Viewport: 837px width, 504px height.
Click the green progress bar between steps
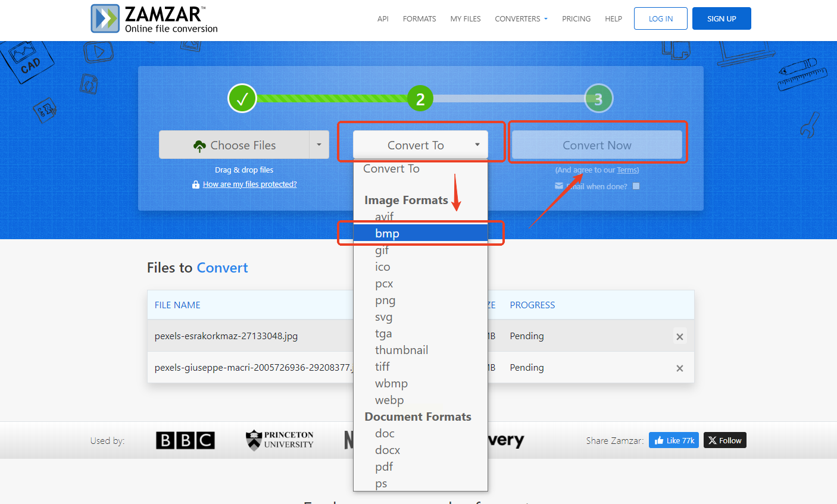coord(332,99)
